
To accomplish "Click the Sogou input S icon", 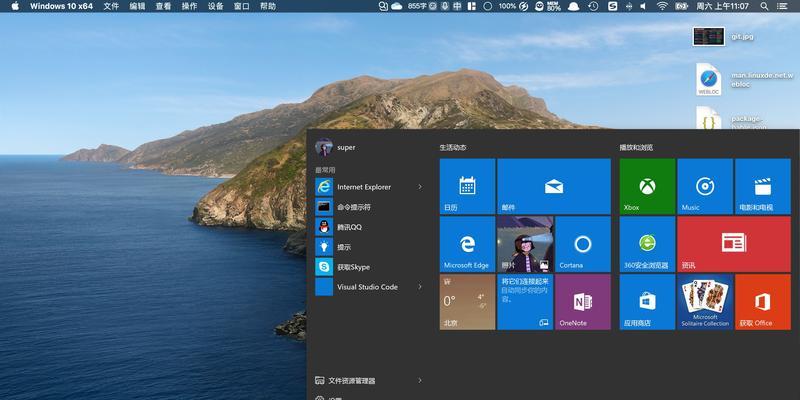I will pos(612,6).
